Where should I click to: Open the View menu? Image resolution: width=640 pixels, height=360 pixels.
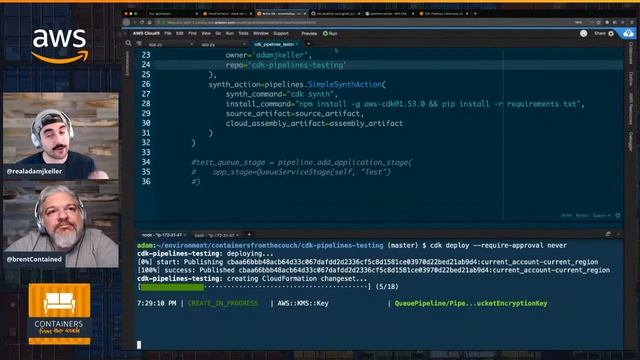coord(206,33)
